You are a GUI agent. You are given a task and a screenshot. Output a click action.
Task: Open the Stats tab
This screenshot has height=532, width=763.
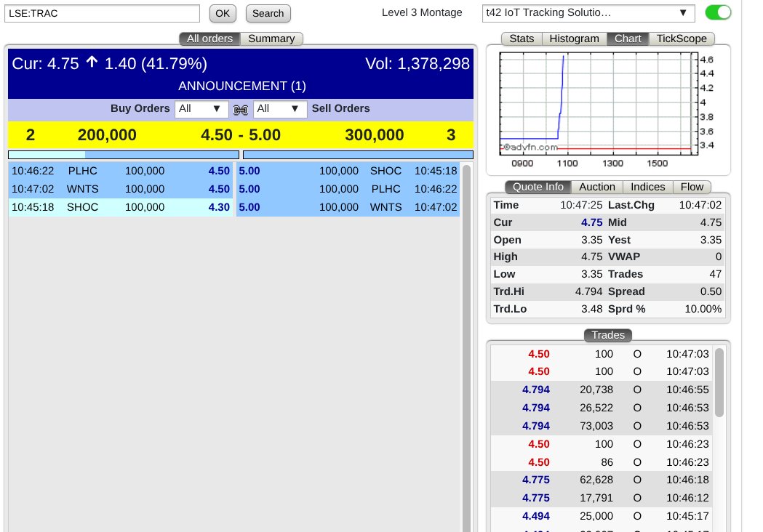[x=522, y=39]
